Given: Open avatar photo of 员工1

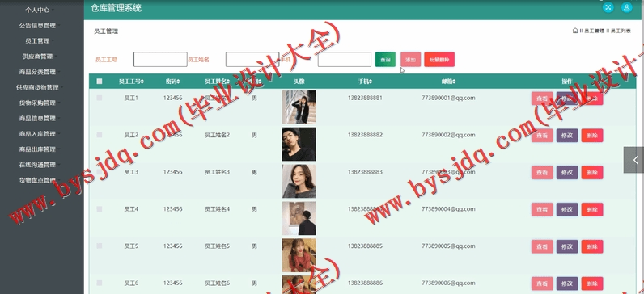Looking at the screenshot, I should tap(299, 107).
